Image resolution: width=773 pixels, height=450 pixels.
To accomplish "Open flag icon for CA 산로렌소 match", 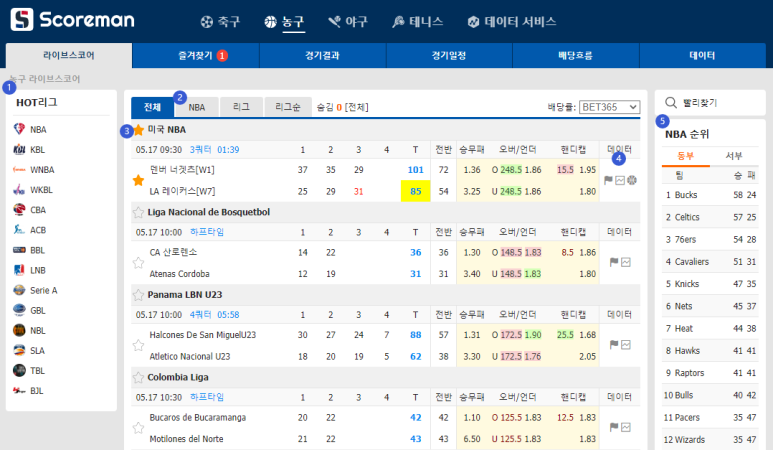I will pyautogui.click(x=614, y=262).
